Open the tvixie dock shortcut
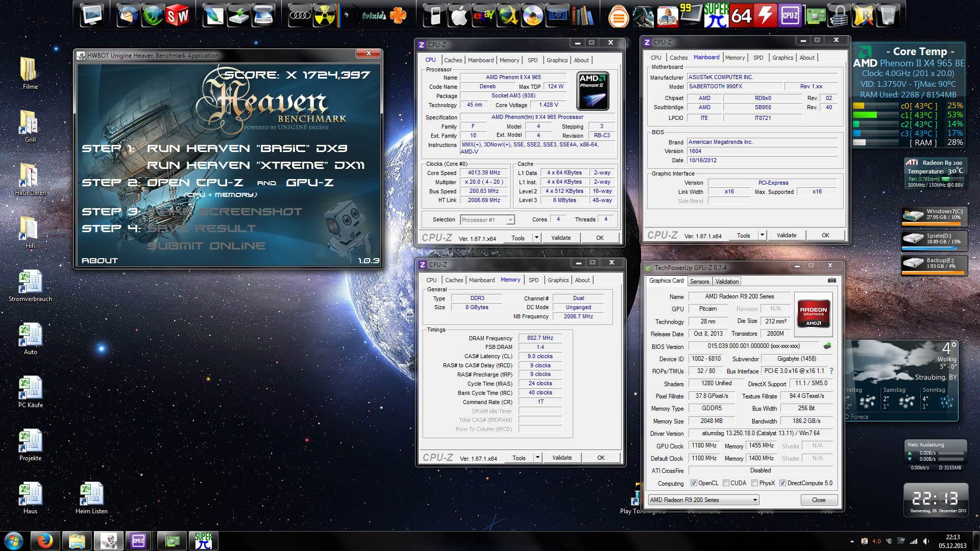The image size is (980, 551). click(373, 16)
